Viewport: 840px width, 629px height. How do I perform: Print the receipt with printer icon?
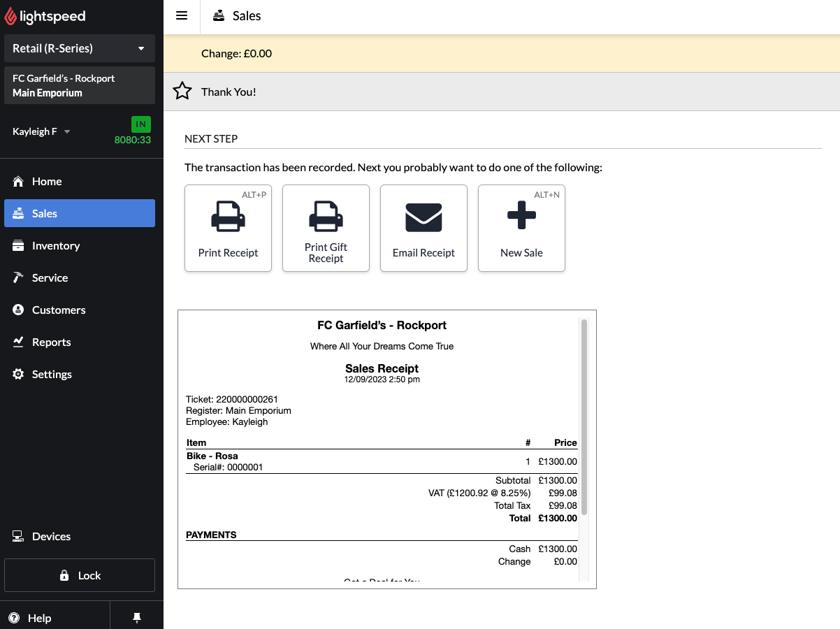tap(228, 228)
